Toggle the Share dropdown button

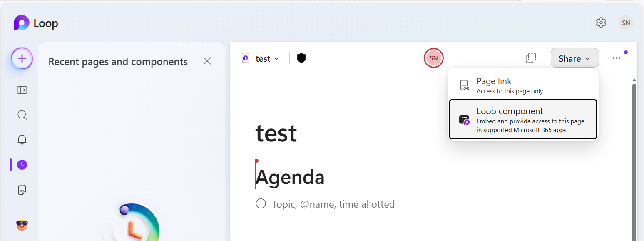tap(574, 58)
